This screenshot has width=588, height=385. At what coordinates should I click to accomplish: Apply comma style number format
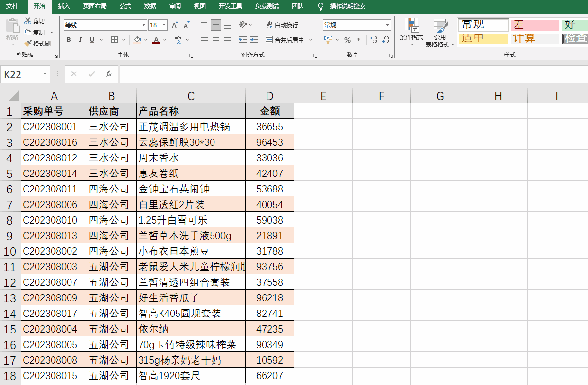[359, 40]
